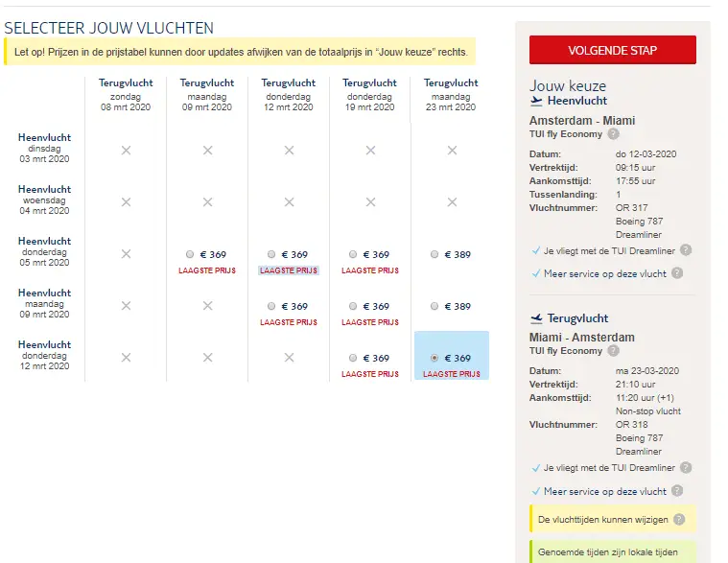The width and height of the screenshot is (728, 563).
Task: Click highlighted Laagste Prijs label under 12 mrt
Action: (x=289, y=270)
